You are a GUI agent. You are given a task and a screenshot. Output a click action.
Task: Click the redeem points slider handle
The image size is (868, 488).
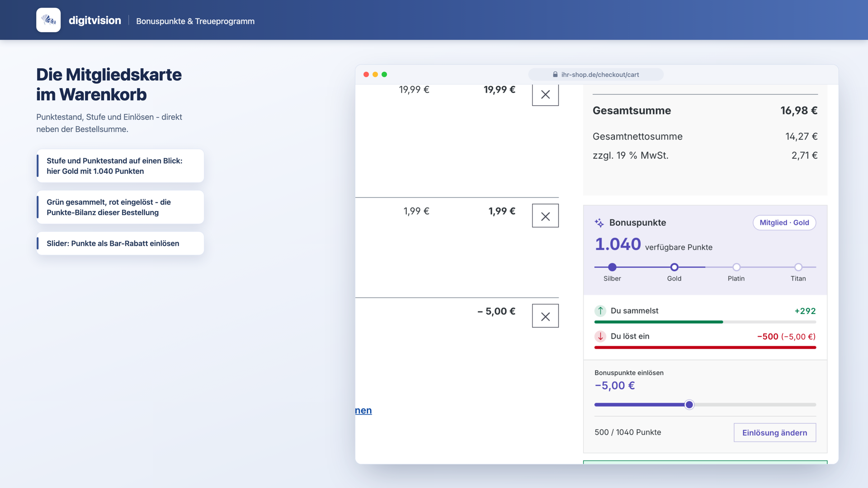click(x=689, y=405)
